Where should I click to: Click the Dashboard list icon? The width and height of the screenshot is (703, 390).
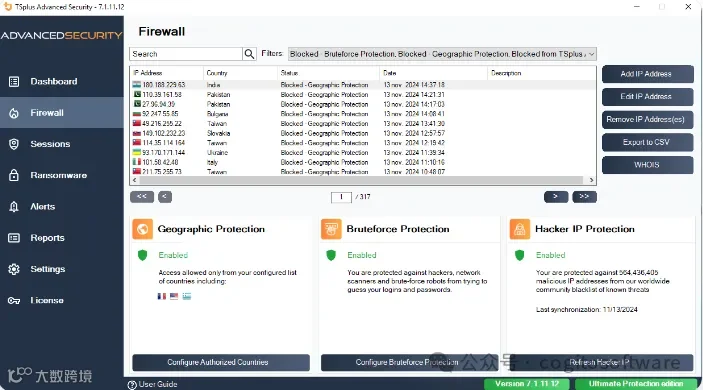[x=14, y=82]
